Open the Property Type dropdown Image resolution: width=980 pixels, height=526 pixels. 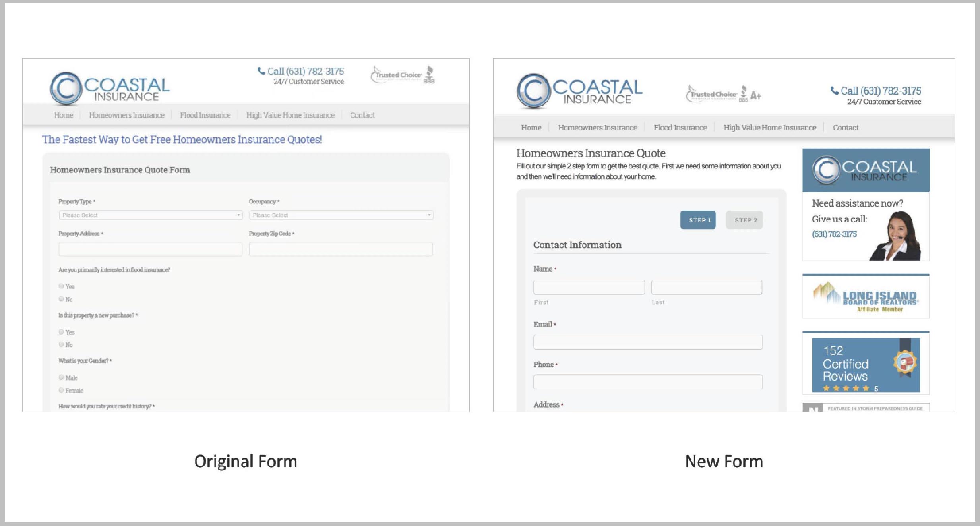point(150,215)
